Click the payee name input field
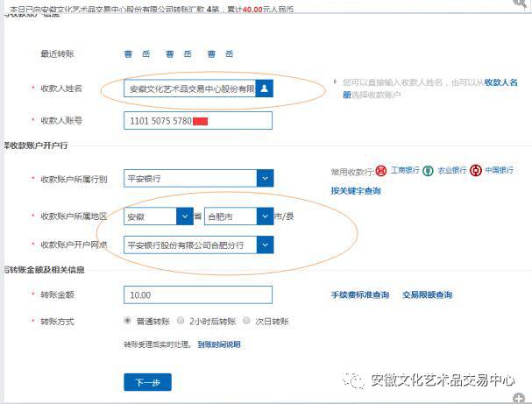The image size is (532, 404). tap(189, 89)
